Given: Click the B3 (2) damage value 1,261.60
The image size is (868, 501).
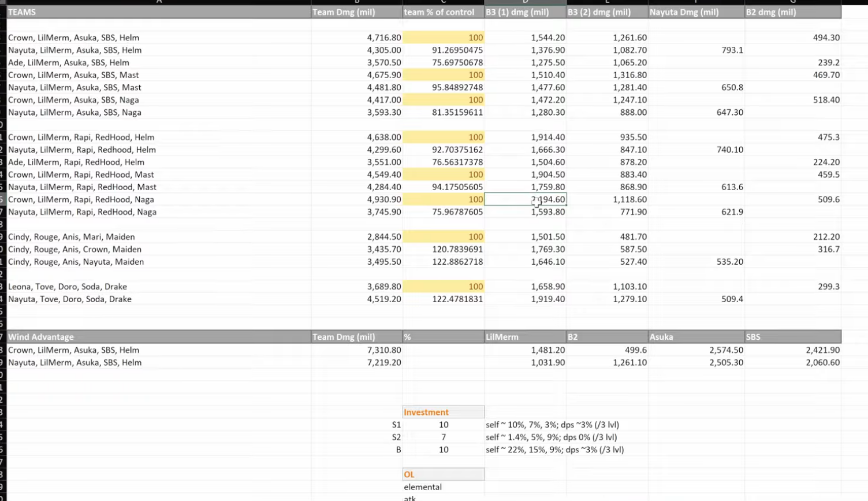Looking at the screenshot, I should (x=608, y=38).
